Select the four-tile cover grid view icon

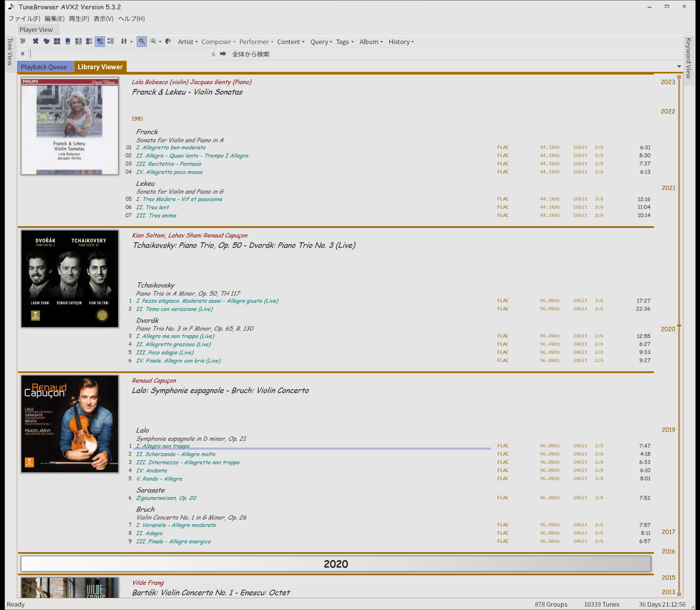pos(57,42)
